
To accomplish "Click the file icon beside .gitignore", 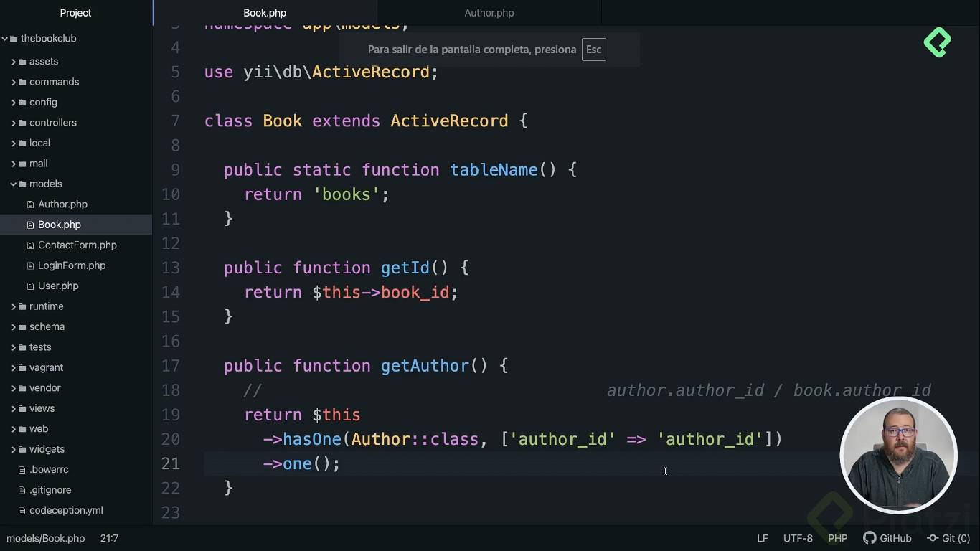I will (22, 490).
